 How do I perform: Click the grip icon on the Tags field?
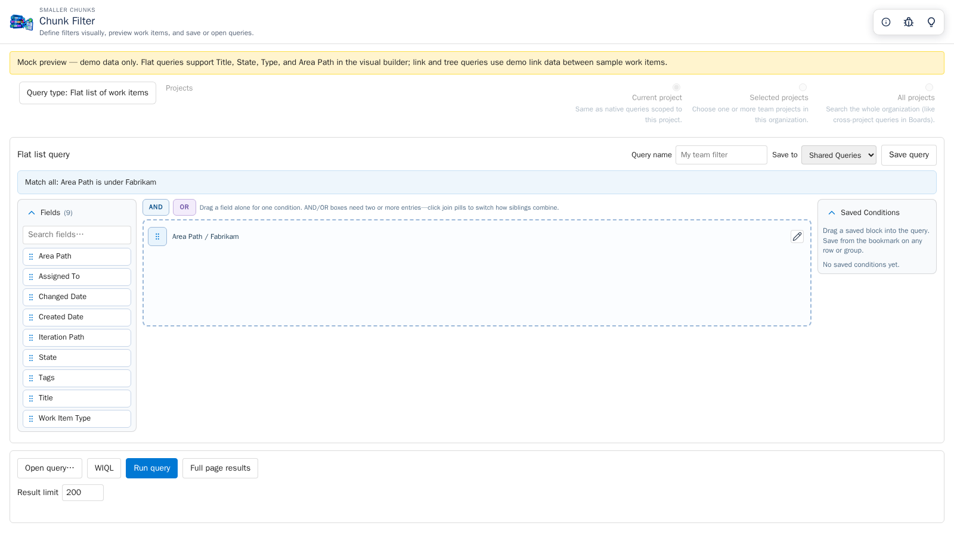(x=31, y=378)
